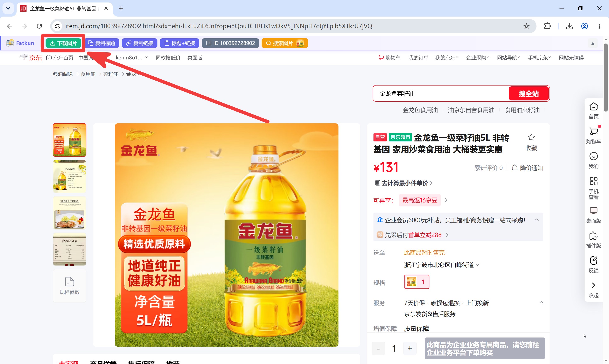Search suggestion 食用油菜籽油

click(522, 110)
